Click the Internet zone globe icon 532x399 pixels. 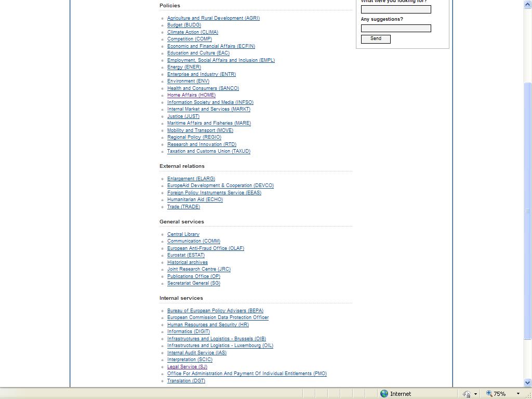coord(384,394)
